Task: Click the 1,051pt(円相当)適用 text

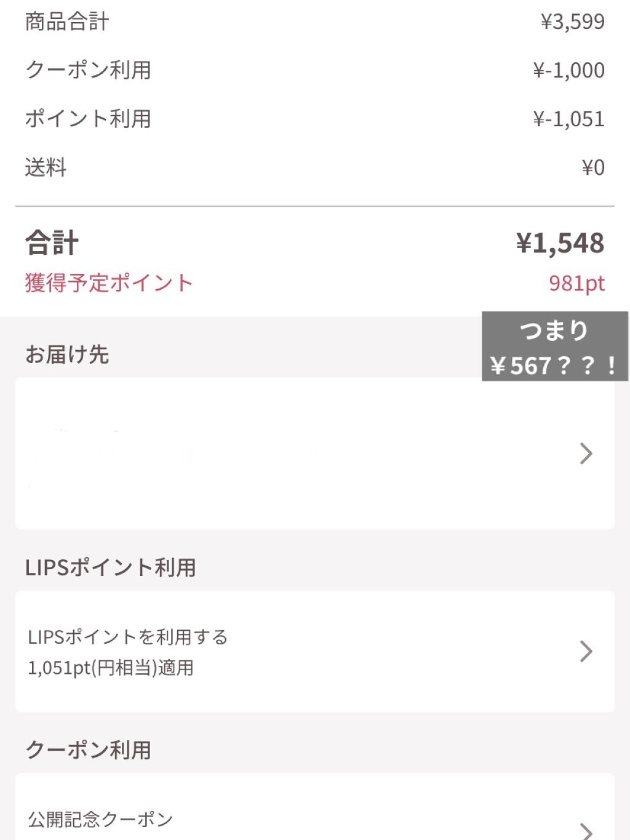Action: pyautogui.click(x=111, y=668)
